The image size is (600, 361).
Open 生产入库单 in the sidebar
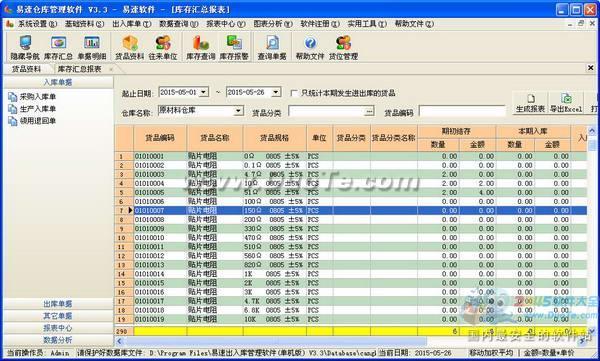pyautogui.click(x=32, y=109)
